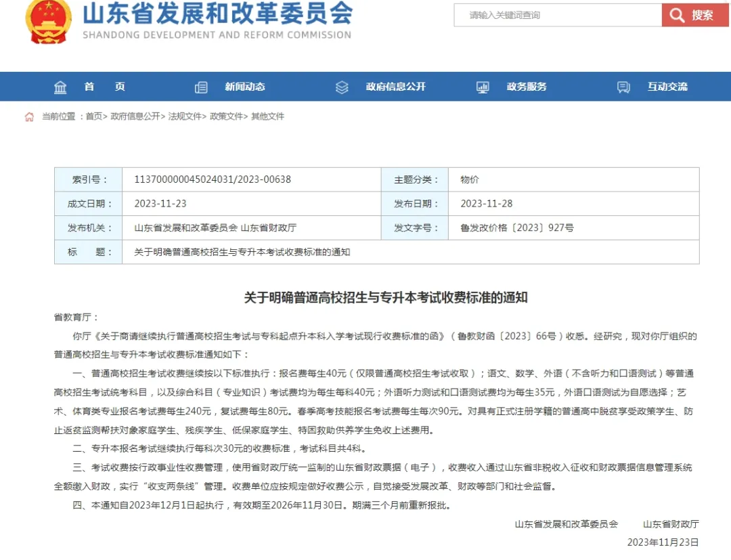
Task: Select index number 11370000004502403​1/2023-00638
Action: pos(213,179)
